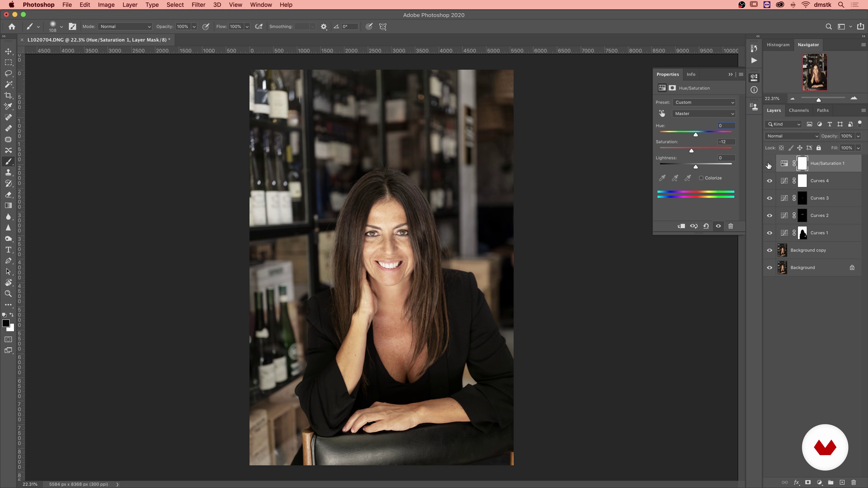Viewport: 868px width, 488px height.
Task: Select the Gradient tool
Action: (8, 206)
